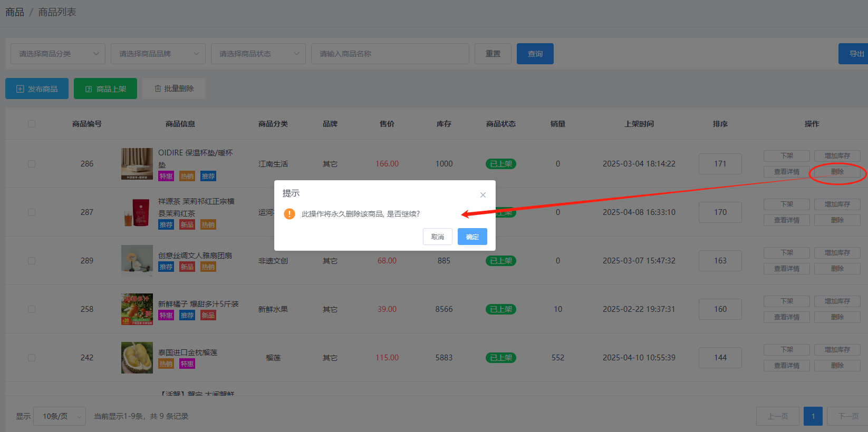
Task: Click the 商品列表 breadcrumb item
Action: [57, 12]
